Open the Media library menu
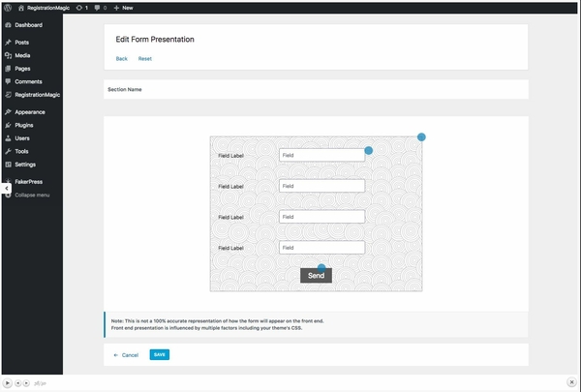Image resolution: width=581 pixels, height=392 pixels. coord(22,55)
